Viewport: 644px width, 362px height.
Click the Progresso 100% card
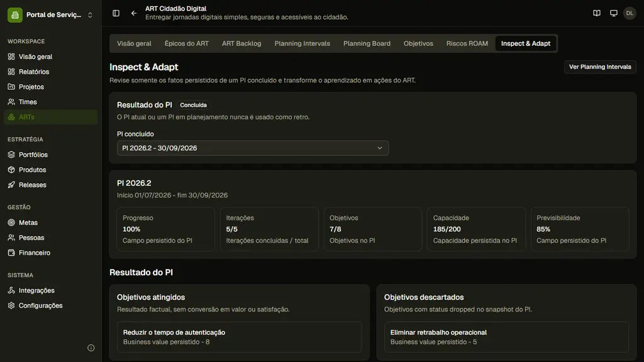165,229
